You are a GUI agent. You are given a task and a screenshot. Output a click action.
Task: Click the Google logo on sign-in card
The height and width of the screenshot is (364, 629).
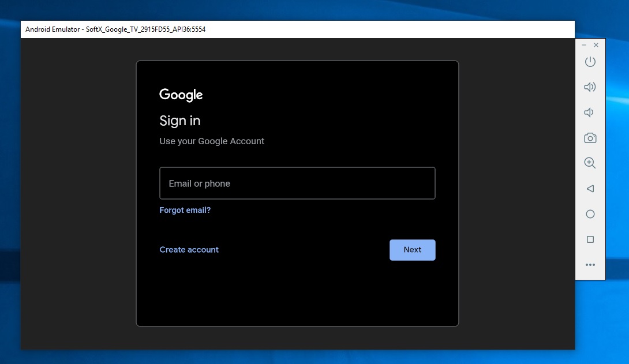[x=181, y=95]
